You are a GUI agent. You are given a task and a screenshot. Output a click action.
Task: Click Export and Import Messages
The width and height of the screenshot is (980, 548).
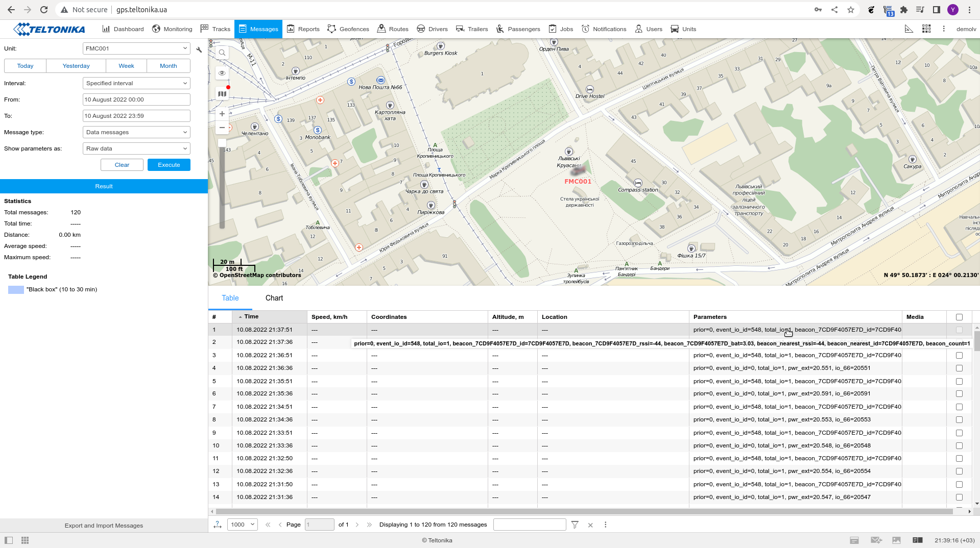click(104, 525)
